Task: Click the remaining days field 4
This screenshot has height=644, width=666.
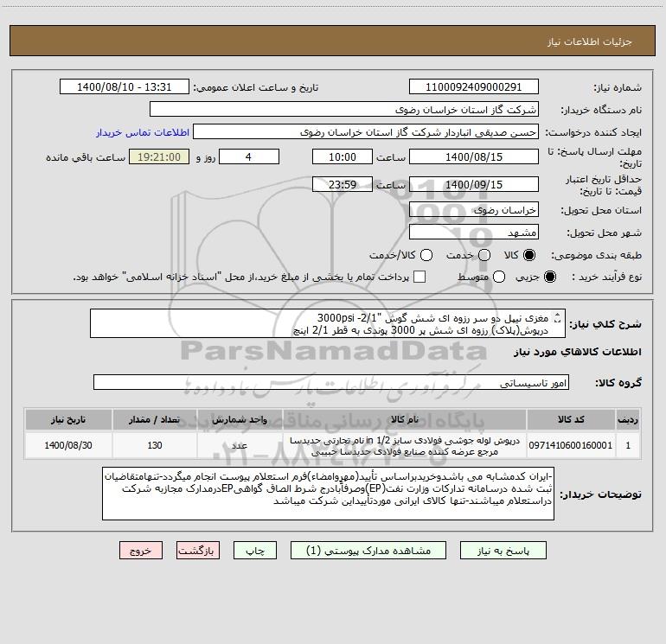Action: point(249,156)
